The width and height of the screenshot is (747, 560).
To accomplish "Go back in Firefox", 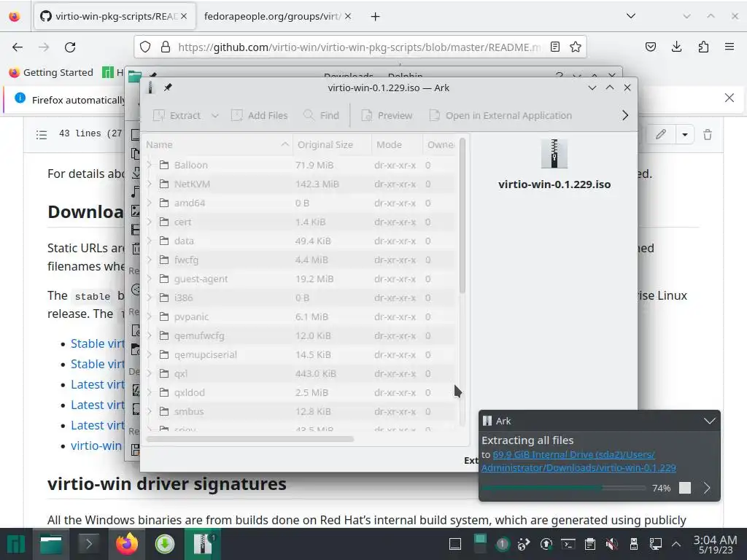I will pos(18,47).
